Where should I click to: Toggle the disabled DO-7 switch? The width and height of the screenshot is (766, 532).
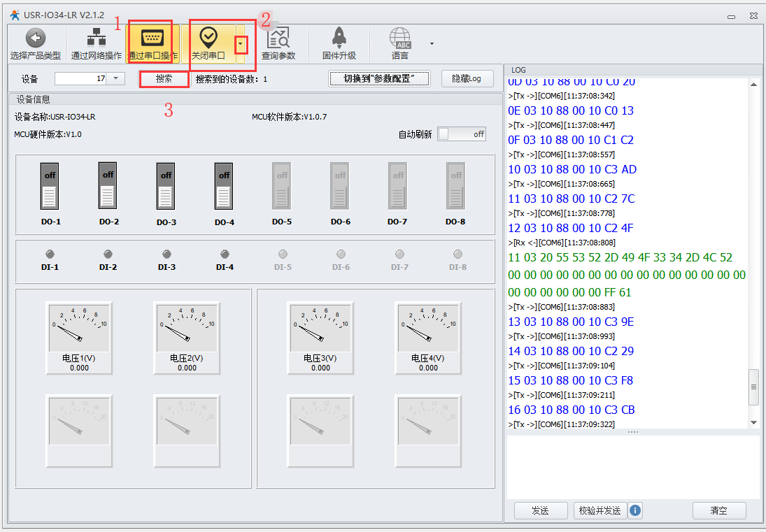397,186
